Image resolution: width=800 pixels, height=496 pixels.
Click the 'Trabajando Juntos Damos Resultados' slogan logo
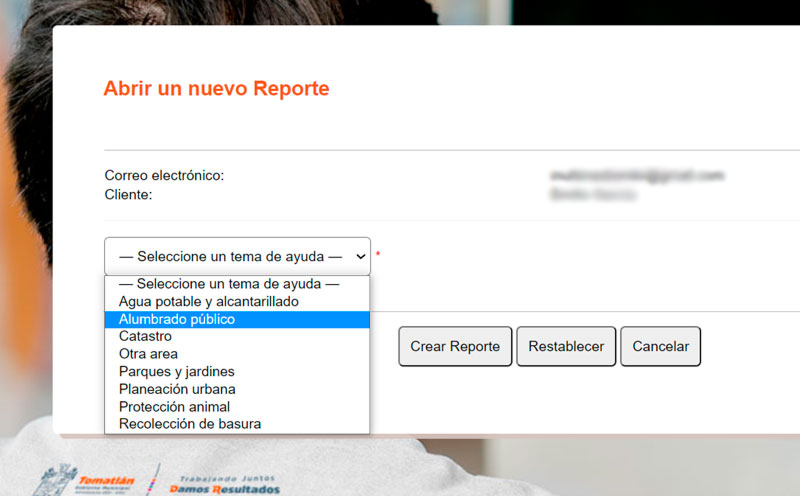224,484
